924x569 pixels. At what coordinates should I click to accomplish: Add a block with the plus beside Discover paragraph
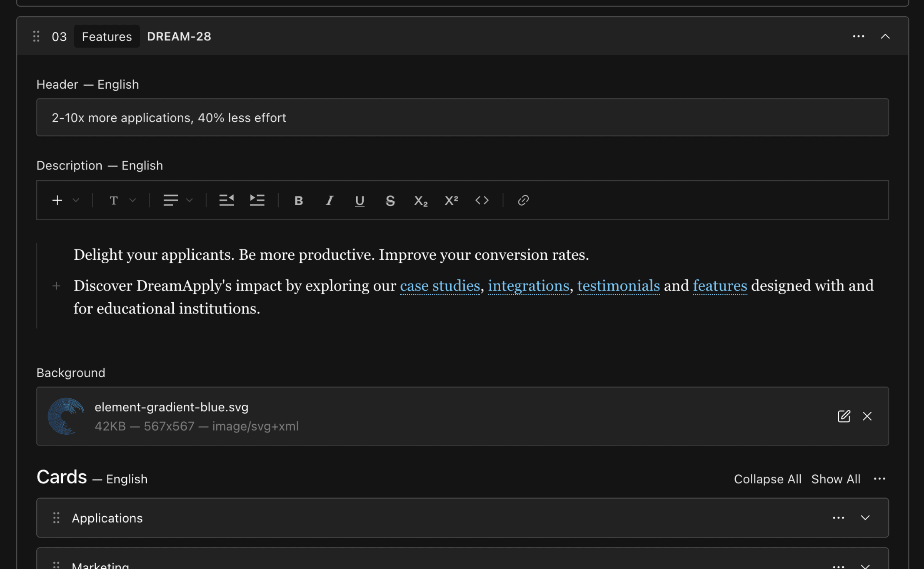[56, 286]
